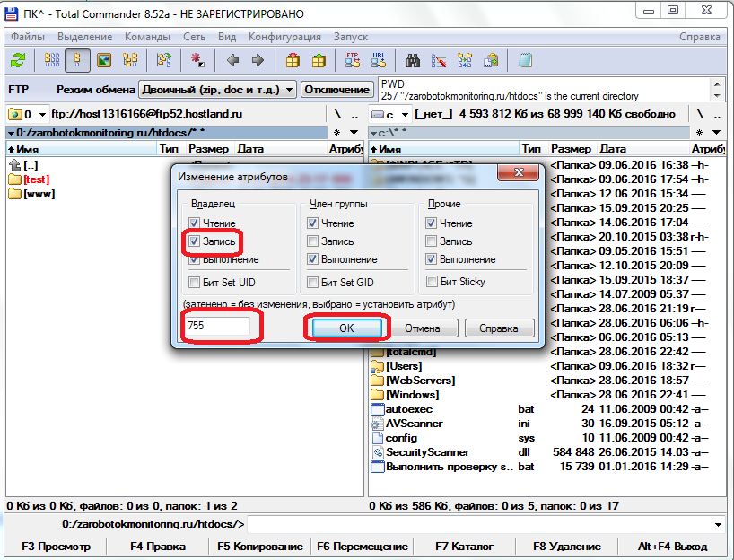Open the FTP connect toolbar icon

[353, 61]
